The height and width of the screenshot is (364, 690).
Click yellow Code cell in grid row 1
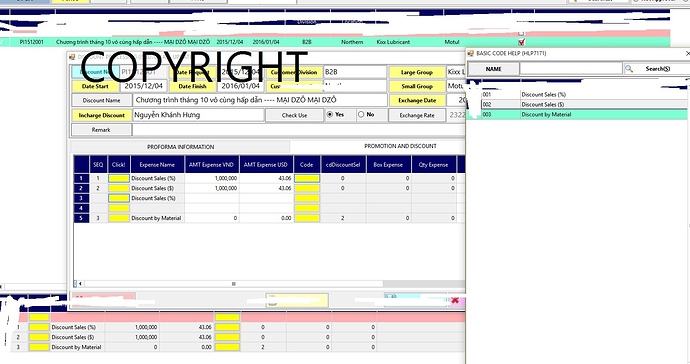point(307,178)
